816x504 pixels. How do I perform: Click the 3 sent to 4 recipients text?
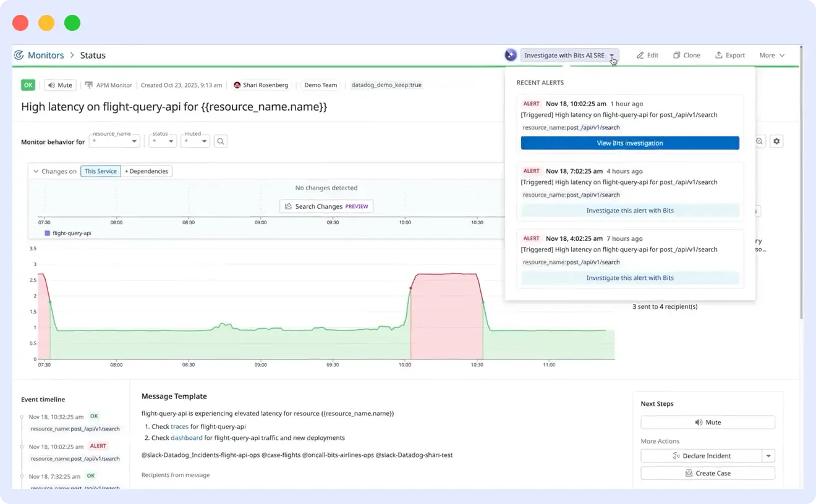665,306
